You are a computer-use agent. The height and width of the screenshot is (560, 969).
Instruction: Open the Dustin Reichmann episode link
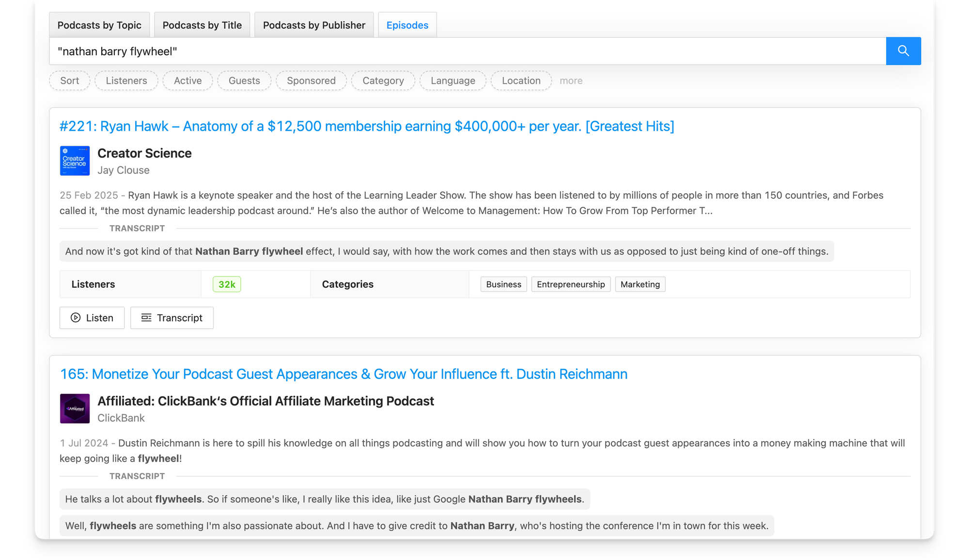click(x=343, y=374)
